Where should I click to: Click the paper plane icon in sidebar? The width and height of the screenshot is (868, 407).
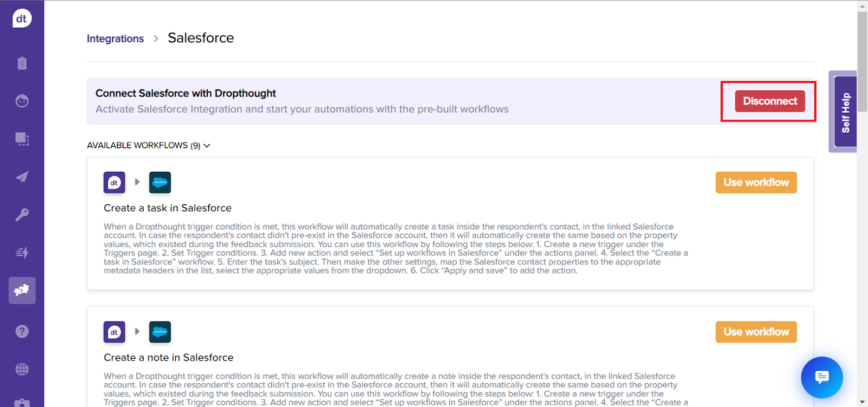(22, 177)
